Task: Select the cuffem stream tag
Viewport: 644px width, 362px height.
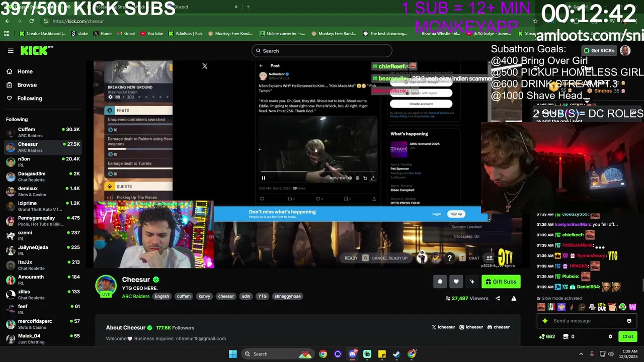Action: [x=184, y=296]
